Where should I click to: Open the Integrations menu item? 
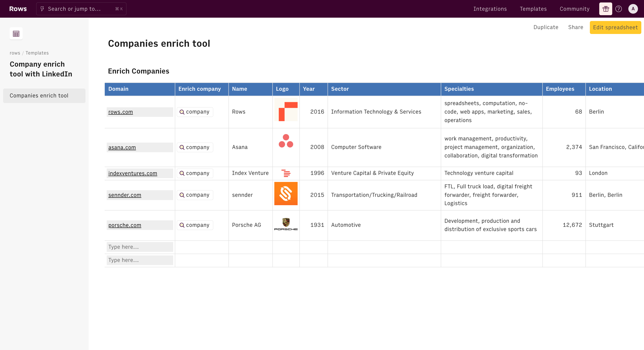tap(490, 9)
